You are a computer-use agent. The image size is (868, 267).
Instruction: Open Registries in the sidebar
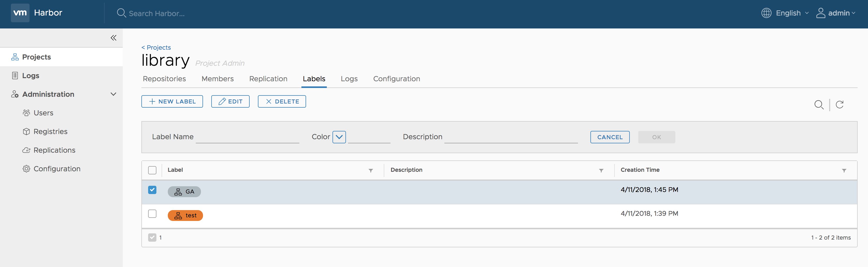(x=50, y=131)
